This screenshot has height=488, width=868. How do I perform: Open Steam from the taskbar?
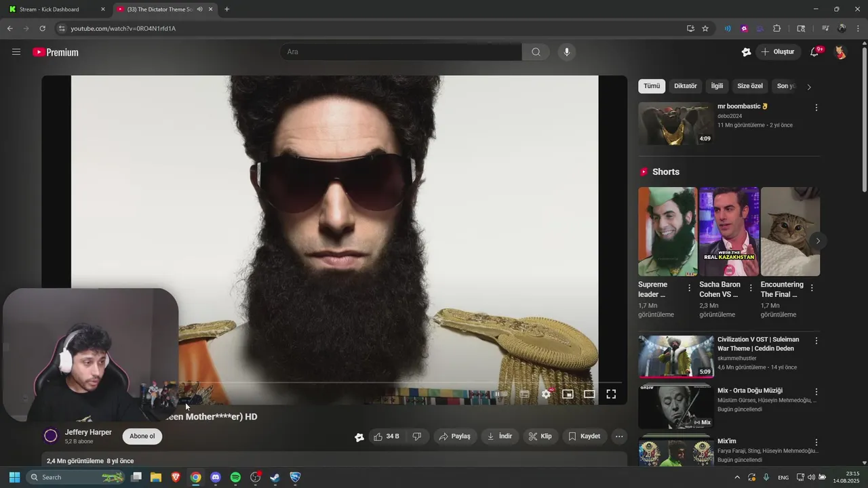point(275,477)
